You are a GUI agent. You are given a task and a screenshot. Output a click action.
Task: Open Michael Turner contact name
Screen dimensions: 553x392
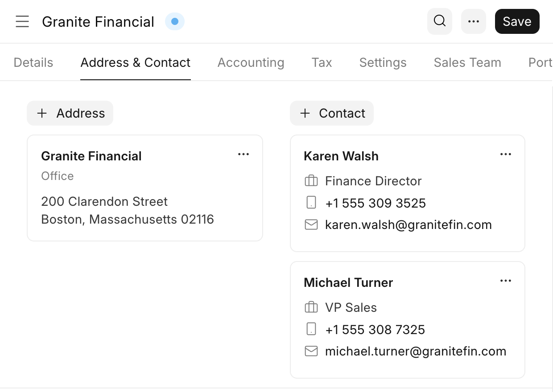coord(348,282)
